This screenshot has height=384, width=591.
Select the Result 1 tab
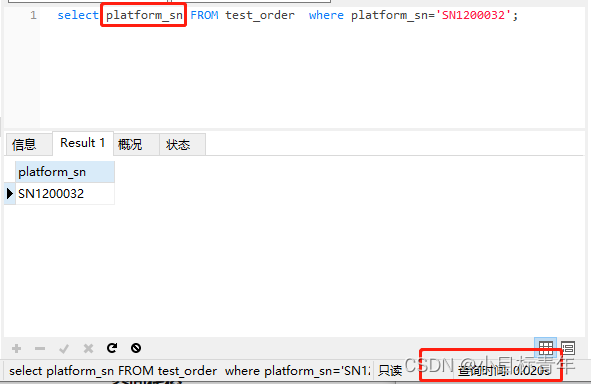(83, 143)
